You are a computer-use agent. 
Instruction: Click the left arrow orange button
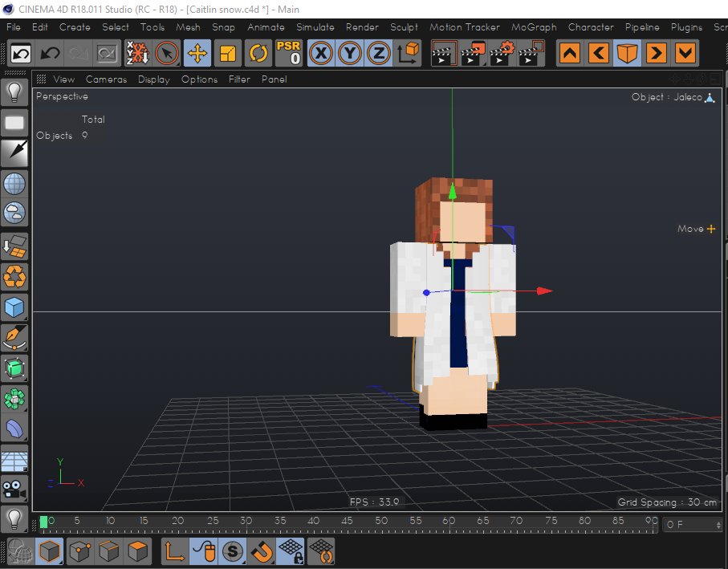click(x=599, y=54)
